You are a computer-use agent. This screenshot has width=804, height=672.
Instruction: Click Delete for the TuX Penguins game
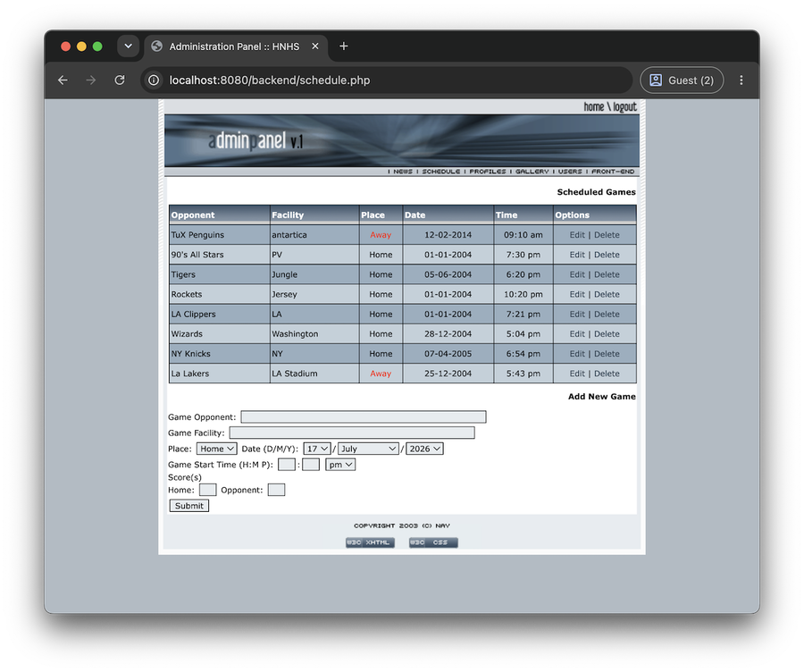[607, 235]
